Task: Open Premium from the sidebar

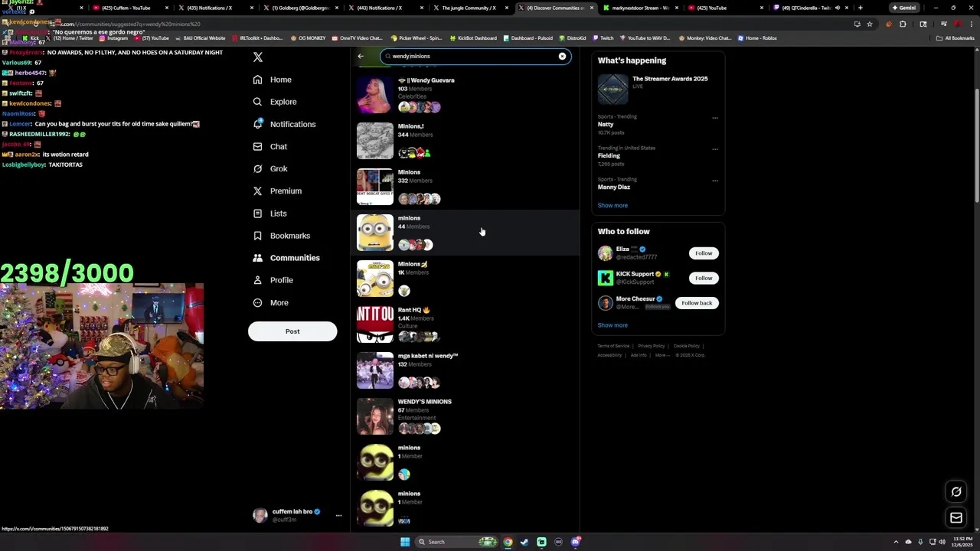Action: pyautogui.click(x=276, y=191)
